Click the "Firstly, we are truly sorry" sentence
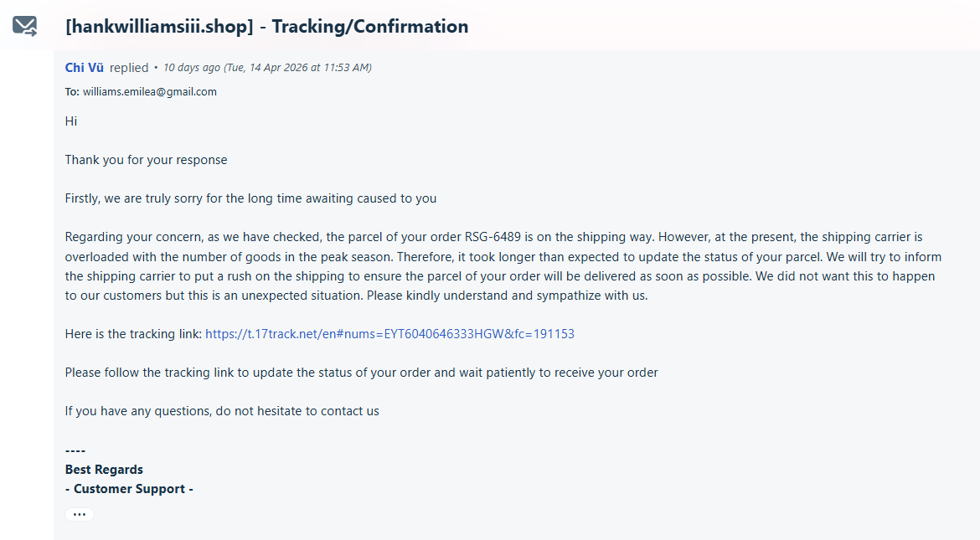The image size is (980, 540). click(250, 198)
